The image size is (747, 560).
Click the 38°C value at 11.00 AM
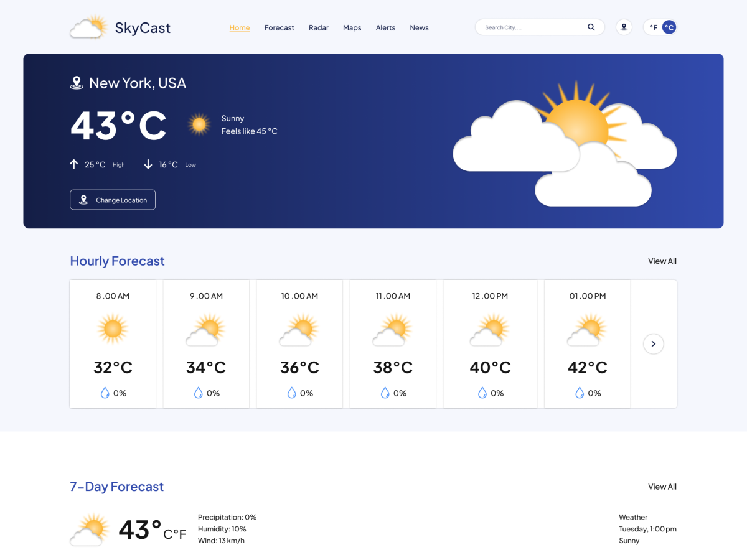(x=393, y=367)
